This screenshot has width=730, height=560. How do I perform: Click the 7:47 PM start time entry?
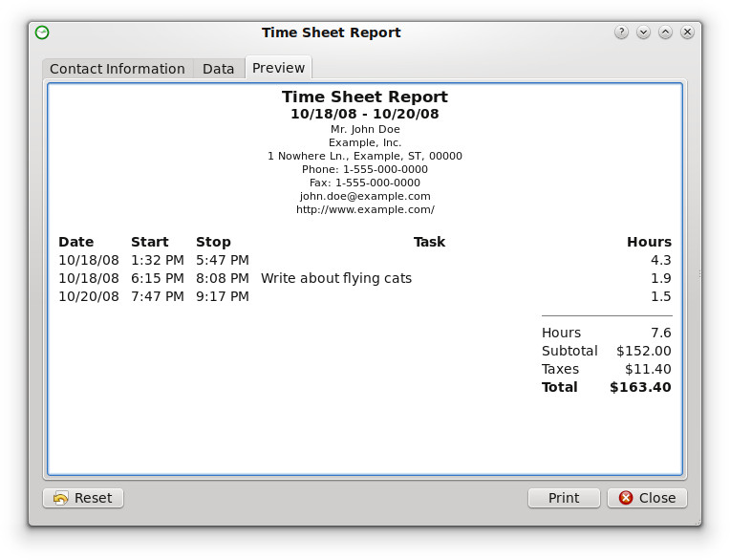coord(158,296)
